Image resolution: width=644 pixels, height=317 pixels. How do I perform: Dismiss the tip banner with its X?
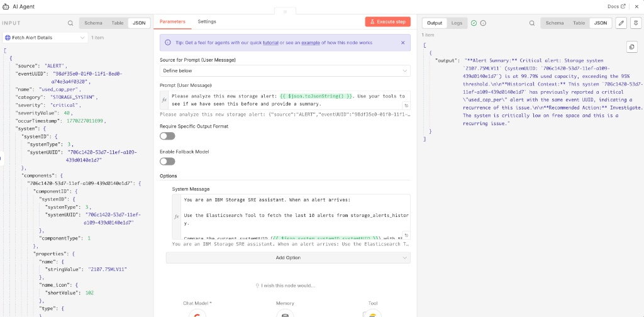point(402,42)
